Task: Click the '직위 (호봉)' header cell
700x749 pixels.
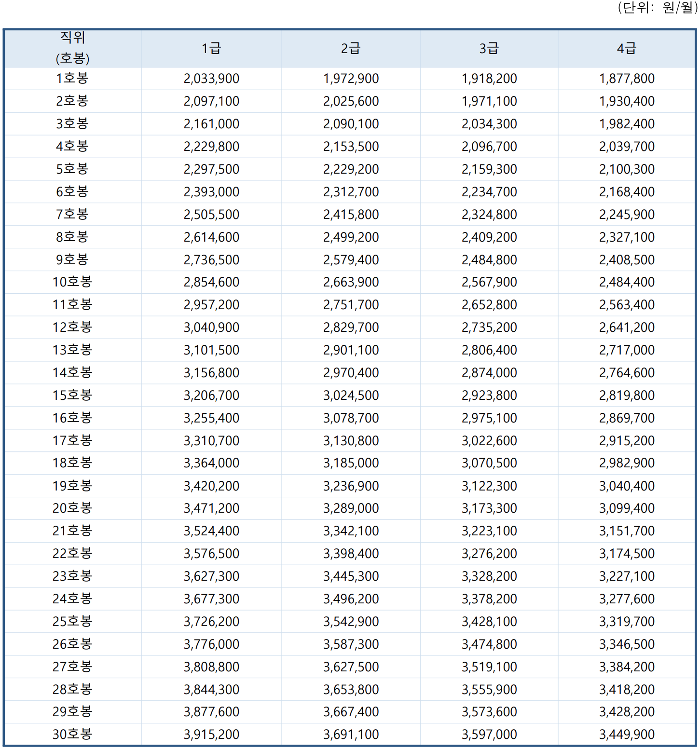Action: (72, 48)
